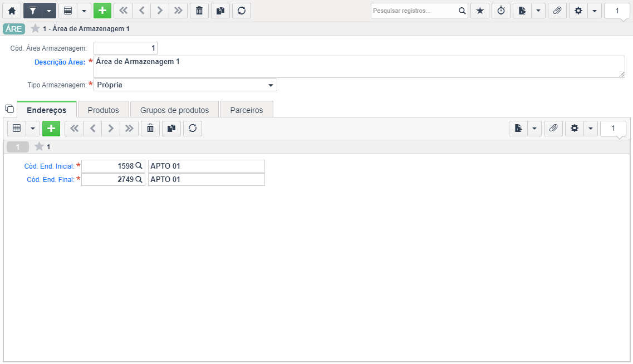Expand settings gear dropdown in top toolbar
Screen dimensions: 633x364
594,11
